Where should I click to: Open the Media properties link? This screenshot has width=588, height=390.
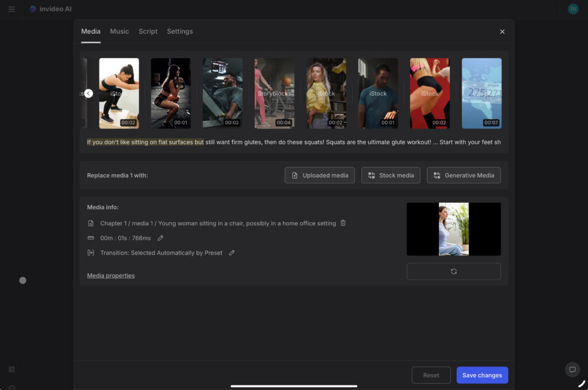coord(111,276)
